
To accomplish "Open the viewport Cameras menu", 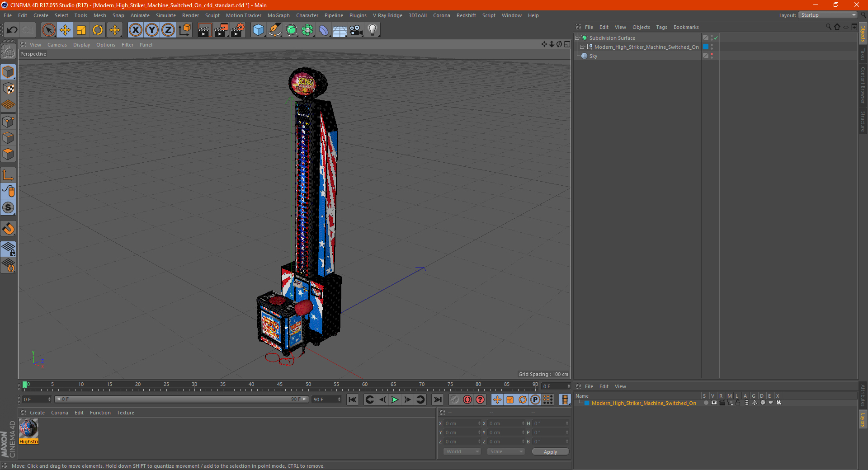I will click(57, 45).
